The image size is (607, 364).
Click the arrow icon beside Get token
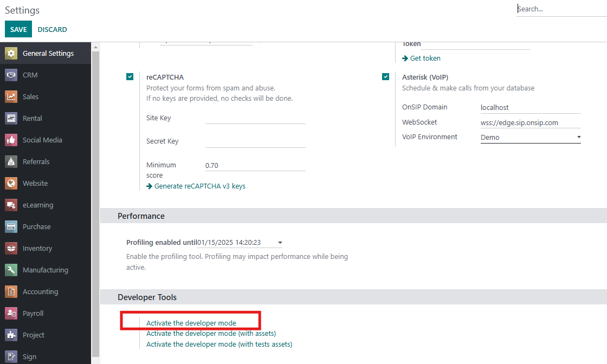pyautogui.click(x=405, y=58)
